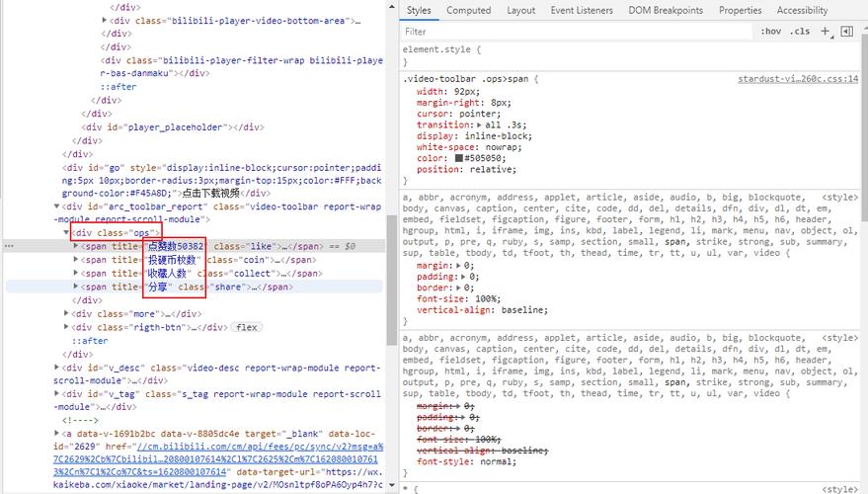Click the position: relative declaration
Image resolution: width=868 pixels, height=494 pixels.
tap(466, 170)
